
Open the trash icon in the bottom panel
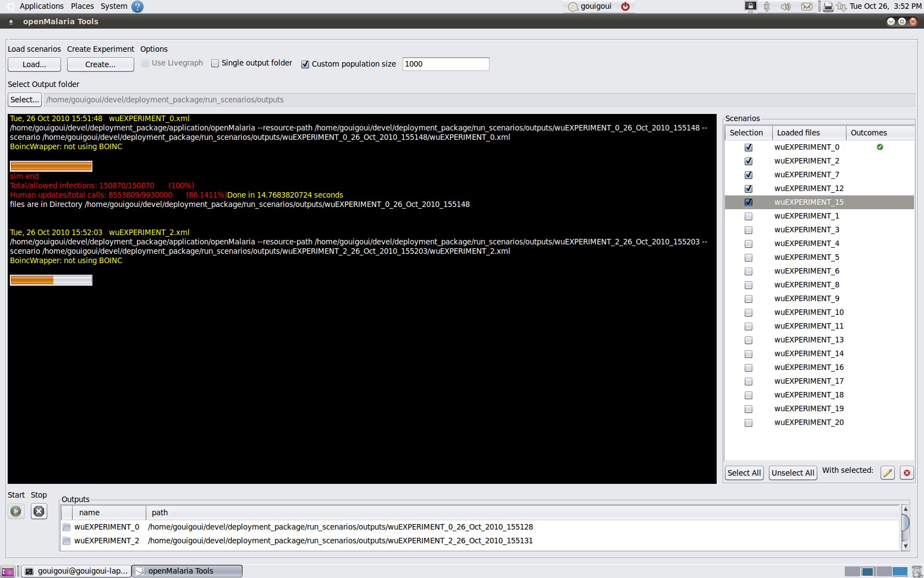(916, 571)
